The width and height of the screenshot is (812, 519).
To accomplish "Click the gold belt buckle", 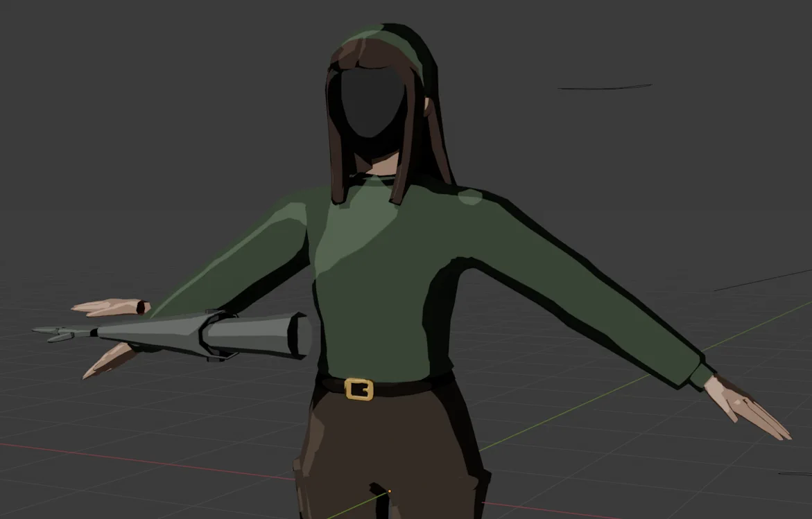I will [359, 389].
